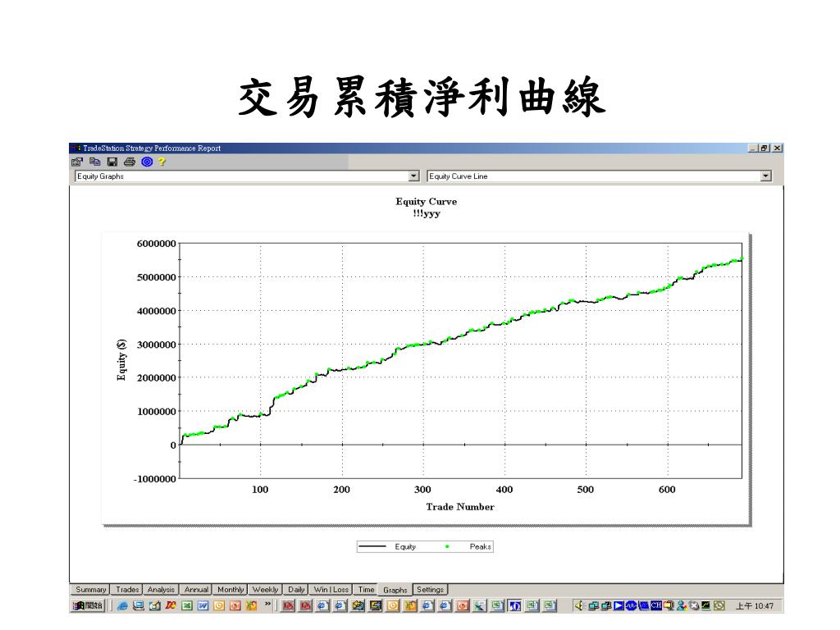Image resolution: width=840 pixels, height=630 pixels.
Task: Open the properties icon in report toolbar
Action: pyautogui.click(x=77, y=162)
